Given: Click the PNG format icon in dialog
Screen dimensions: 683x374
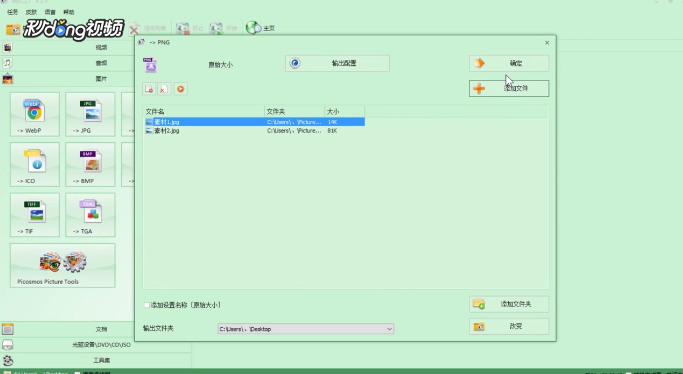Looking at the screenshot, I should point(150,64).
